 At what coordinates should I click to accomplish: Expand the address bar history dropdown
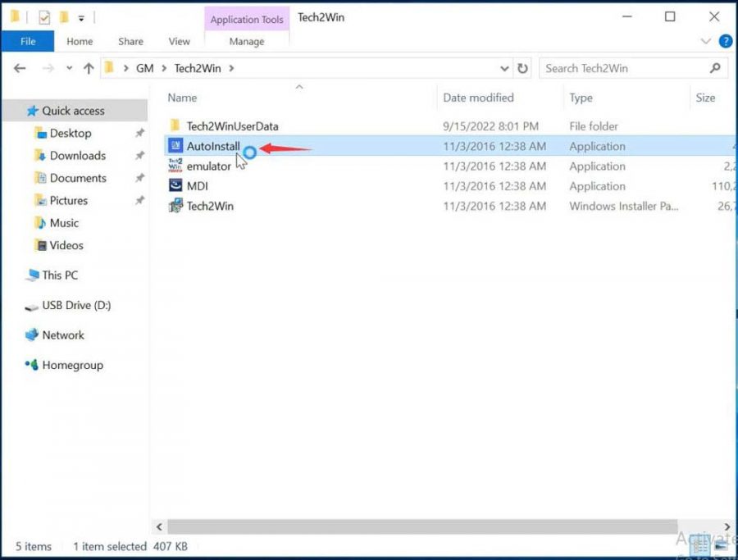[x=503, y=68]
